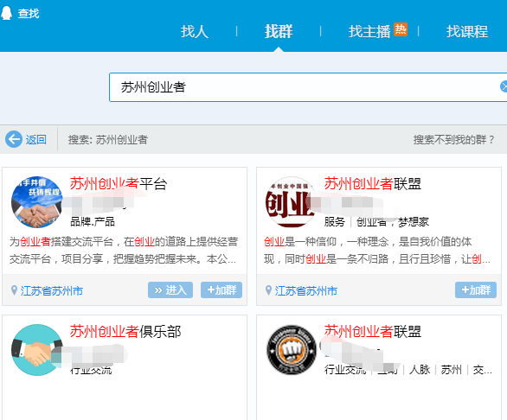Open the 苏州创业者平台 group title
This screenshot has height=420, width=507.
(119, 184)
